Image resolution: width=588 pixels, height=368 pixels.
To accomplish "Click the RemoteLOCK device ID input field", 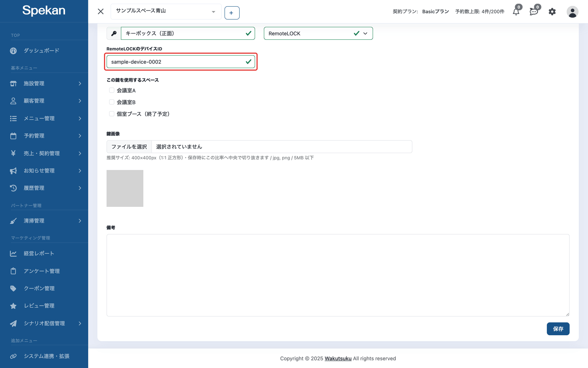I will [181, 62].
